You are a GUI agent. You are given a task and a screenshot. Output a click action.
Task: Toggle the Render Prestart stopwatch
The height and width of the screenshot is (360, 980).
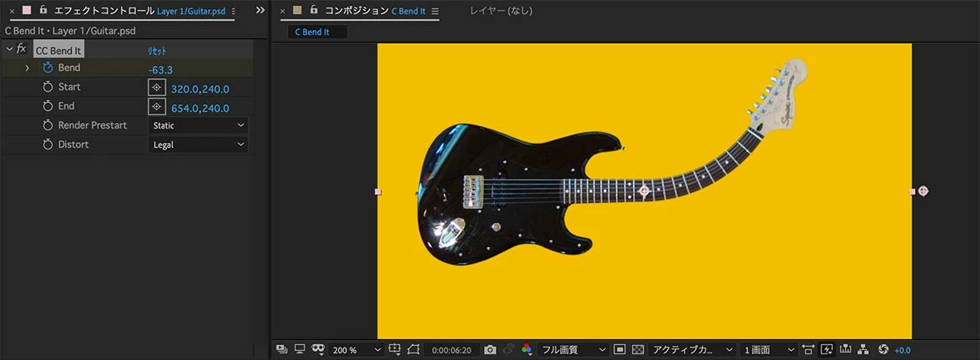tap(48, 125)
